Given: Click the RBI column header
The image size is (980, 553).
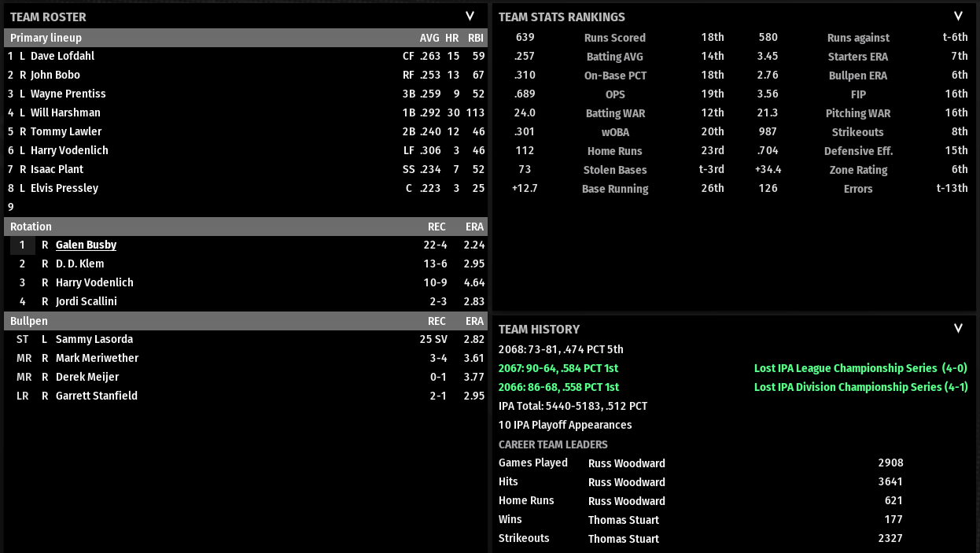Looking at the screenshot, I should (x=475, y=38).
